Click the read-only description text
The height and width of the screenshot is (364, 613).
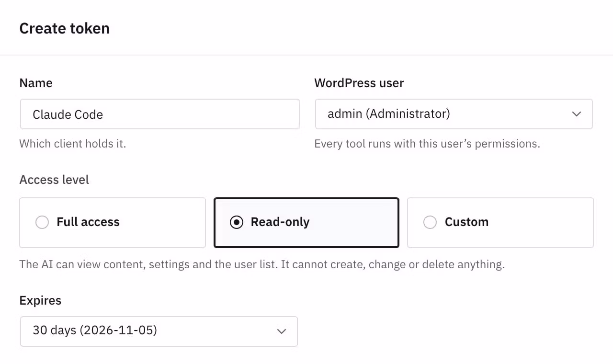tap(262, 264)
